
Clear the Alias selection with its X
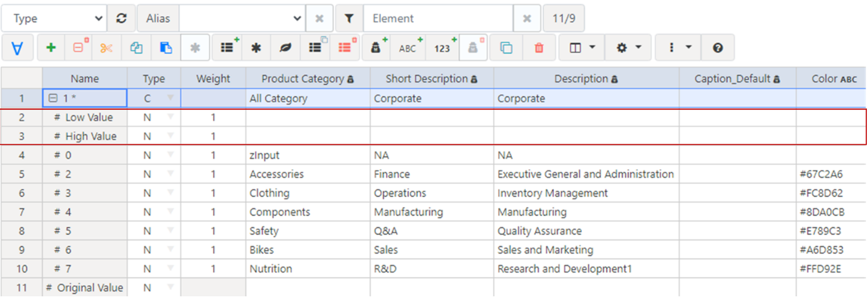[319, 18]
